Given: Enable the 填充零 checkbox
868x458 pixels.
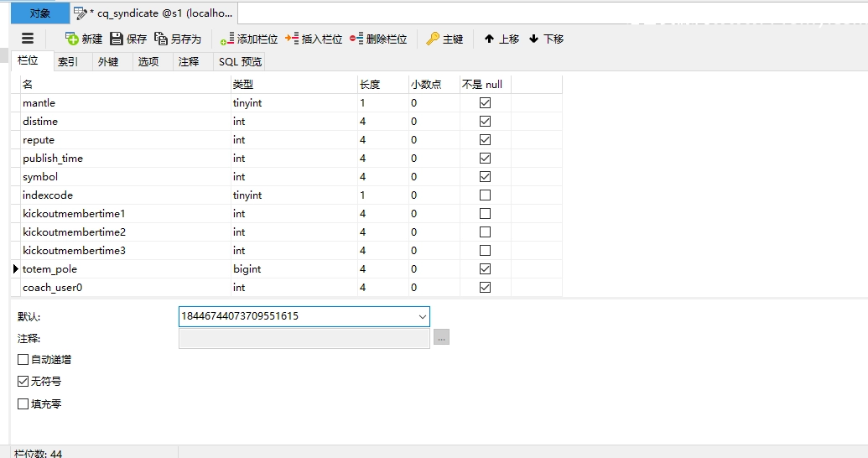Looking at the screenshot, I should pyautogui.click(x=23, y=403).
